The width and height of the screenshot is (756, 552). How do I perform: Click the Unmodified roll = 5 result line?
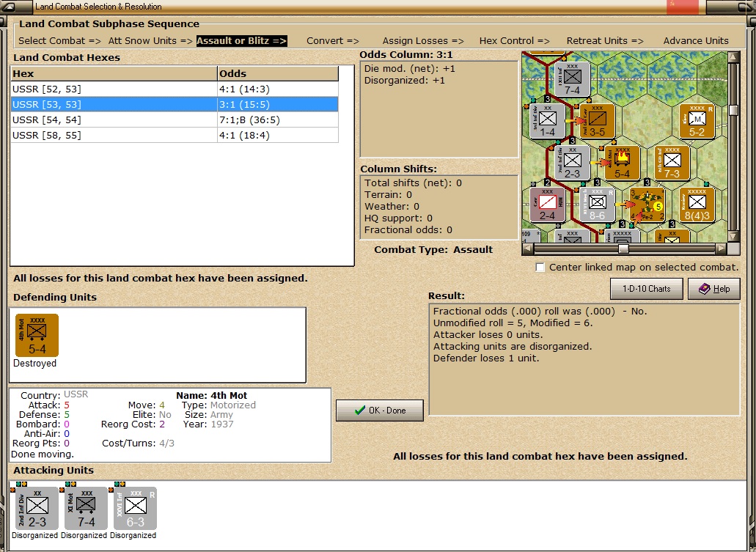pyautogui.click(x=513, y=323)
